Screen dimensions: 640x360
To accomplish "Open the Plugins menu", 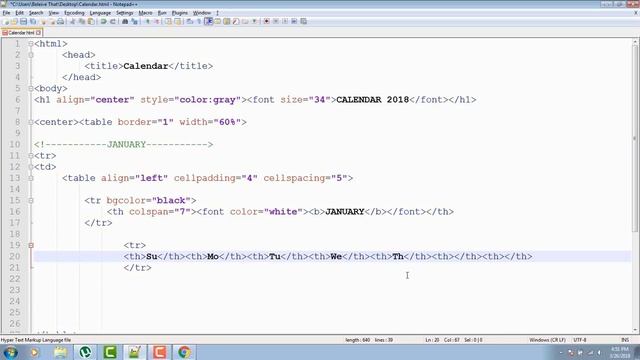I will 180,13.
